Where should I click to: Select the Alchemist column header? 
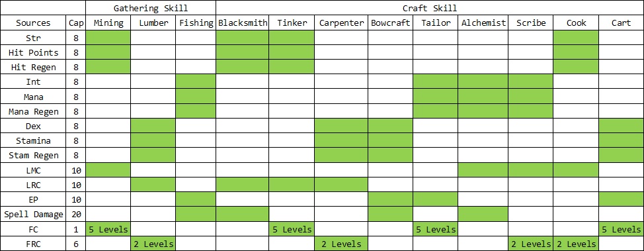pos(483,23)
